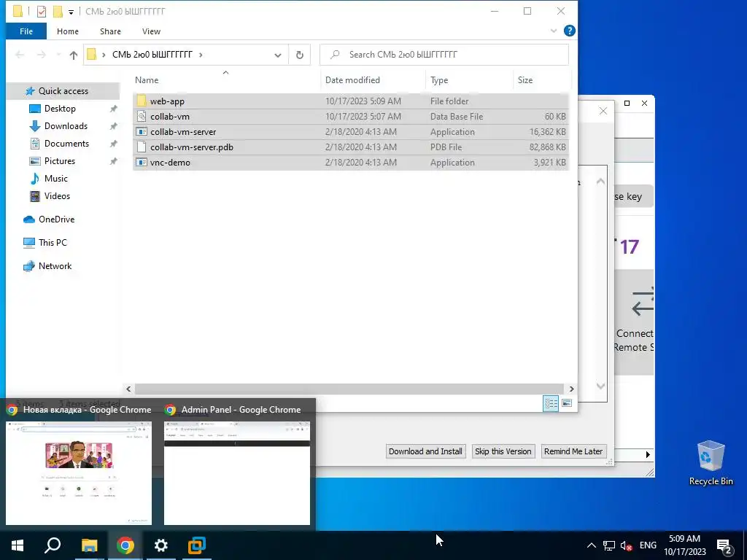Select the Recycle Bin desktop icon
Viewport: 747px width, 560px height.
tap(711, 462)
